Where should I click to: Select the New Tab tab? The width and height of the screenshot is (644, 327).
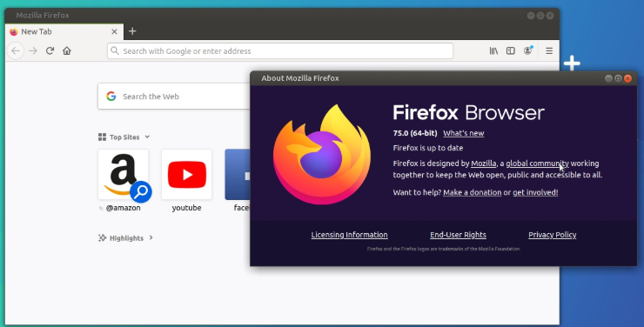coord(64,31)
